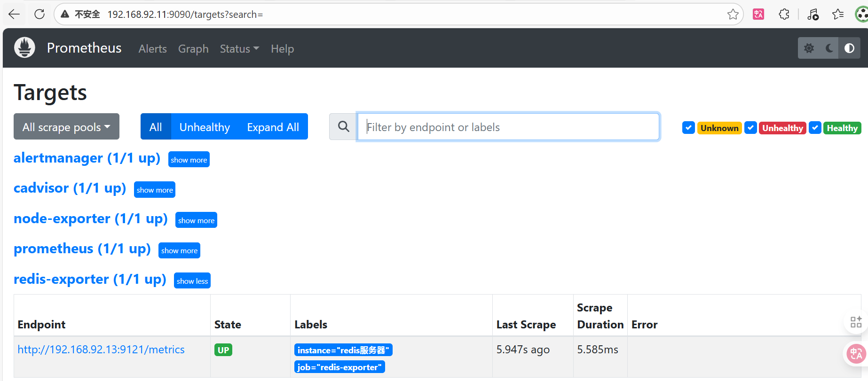868x381 pixels.
Task: Expand cadvisor with show more
Action: [x=155, y=190]
